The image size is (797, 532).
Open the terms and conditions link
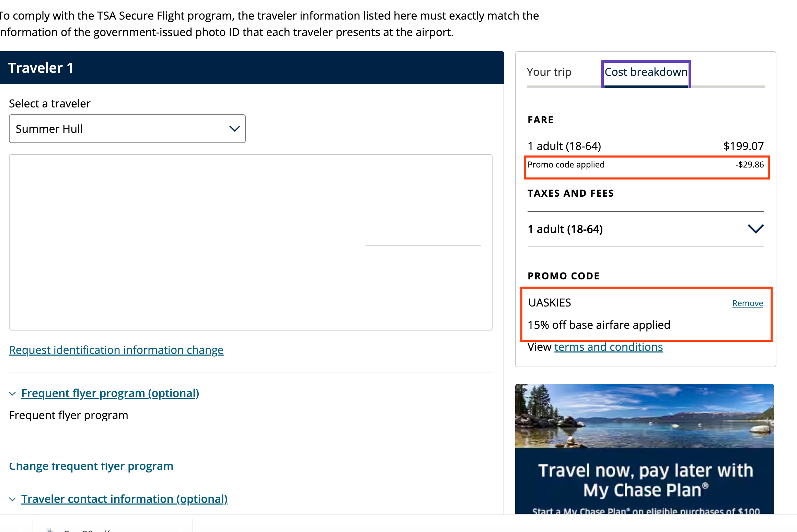tap(608, 347)
